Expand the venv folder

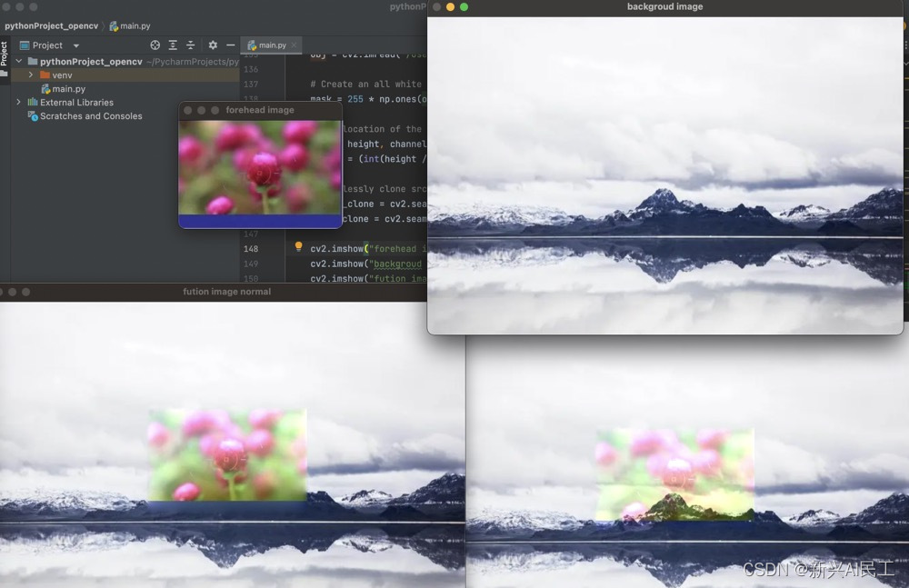[31, 75]
